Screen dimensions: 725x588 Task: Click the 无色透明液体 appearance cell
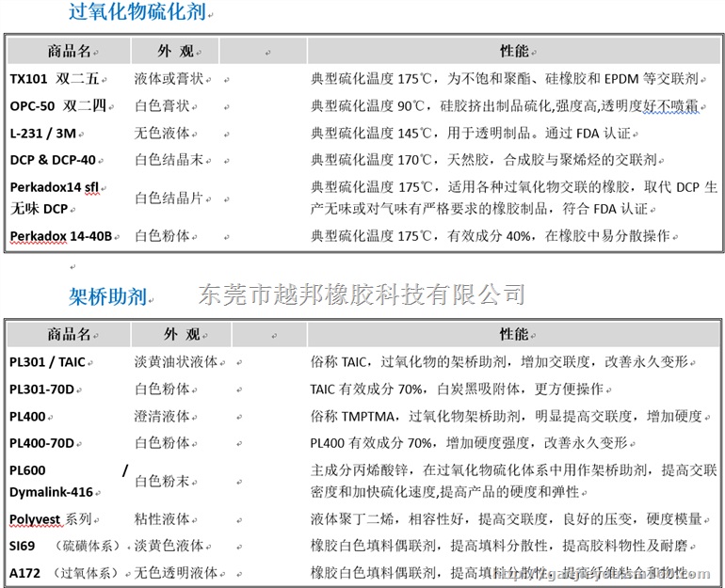[x=176, y=573]
